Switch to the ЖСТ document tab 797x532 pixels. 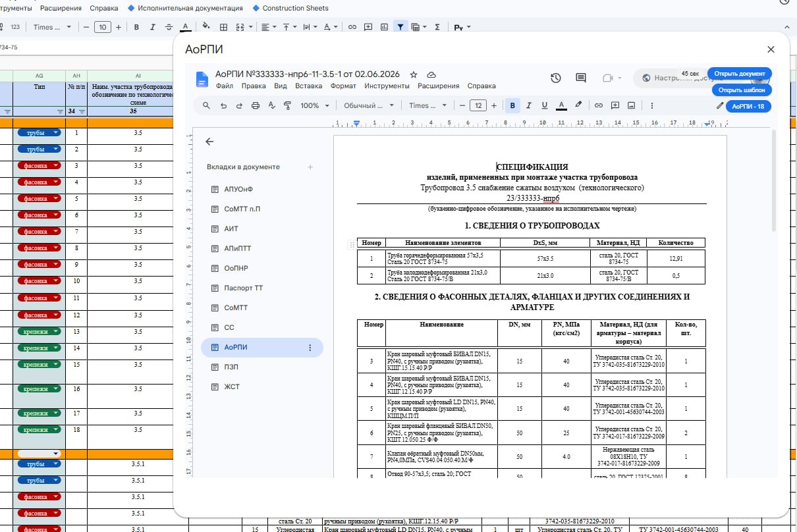click(x=232, y=387)
